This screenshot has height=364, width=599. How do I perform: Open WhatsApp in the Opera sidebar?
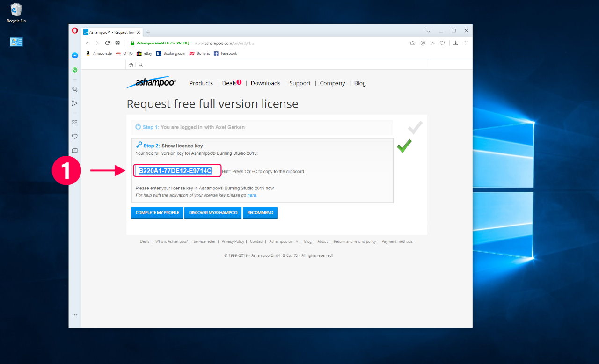click(x=75, y=70)
